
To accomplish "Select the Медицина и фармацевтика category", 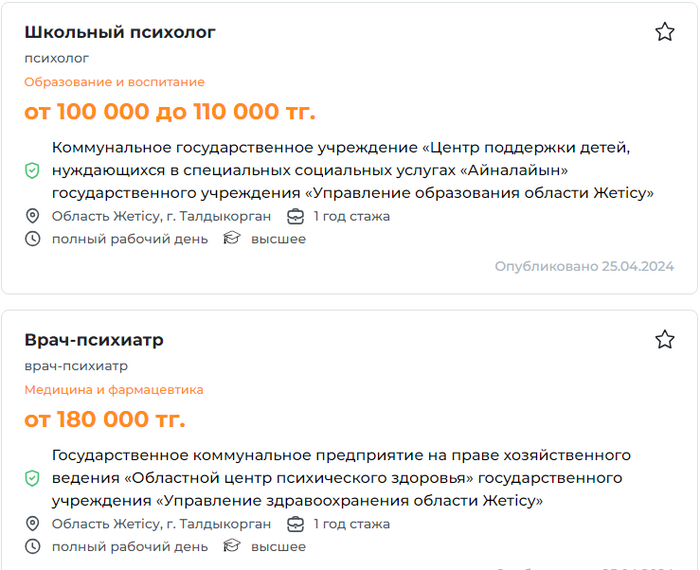I will (x=114, y=390).
